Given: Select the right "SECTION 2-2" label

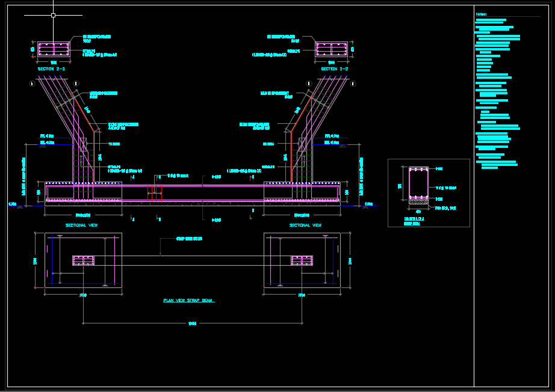Looking at the screenshot, I should [335, 69].
